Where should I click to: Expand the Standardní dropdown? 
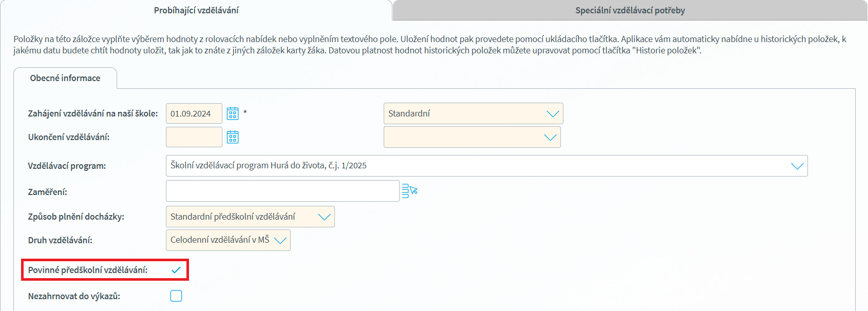[x=553, y=113]
